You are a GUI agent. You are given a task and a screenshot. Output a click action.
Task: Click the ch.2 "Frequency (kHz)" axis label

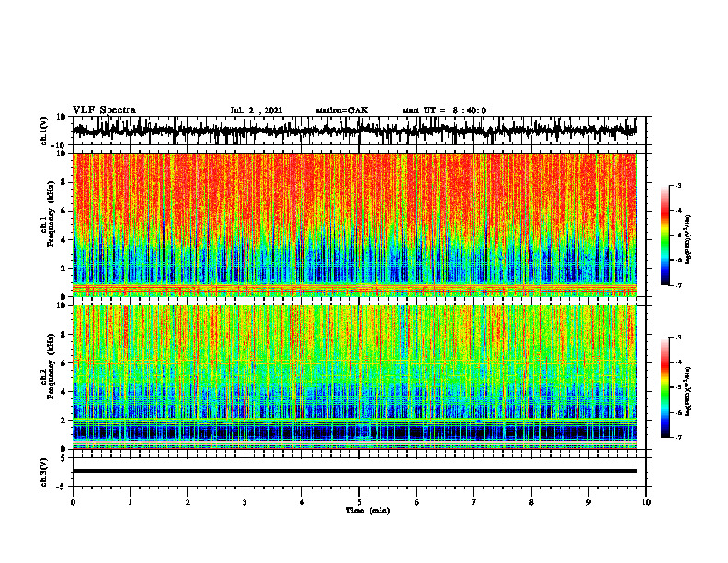(x=51, y=366)
